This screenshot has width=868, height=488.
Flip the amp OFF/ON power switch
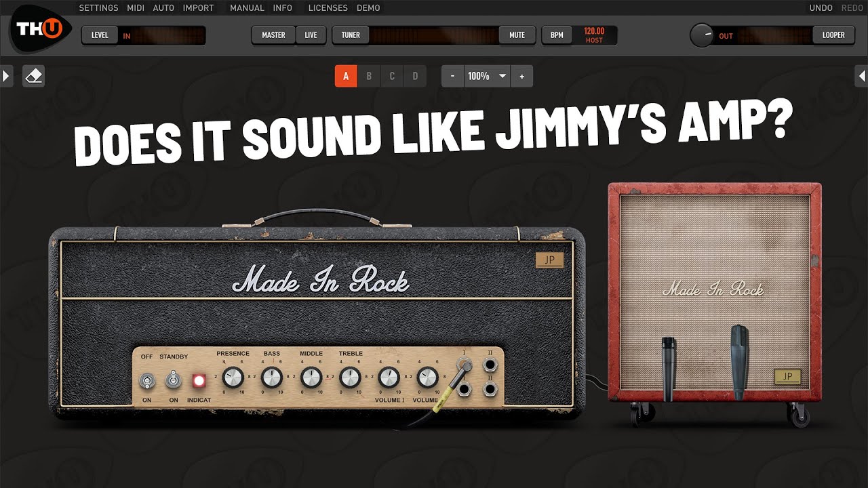(147, 380)
